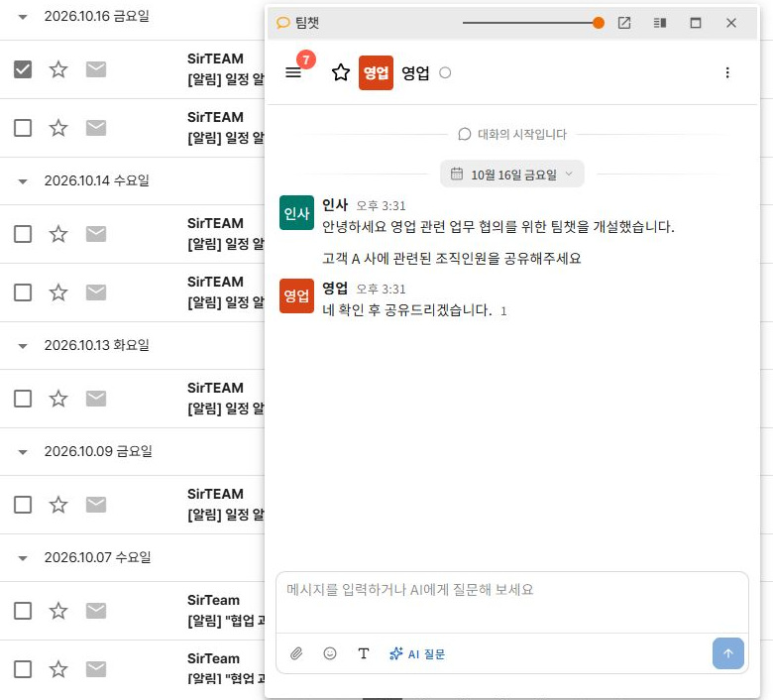Click the 팀챗 title label

306,23
